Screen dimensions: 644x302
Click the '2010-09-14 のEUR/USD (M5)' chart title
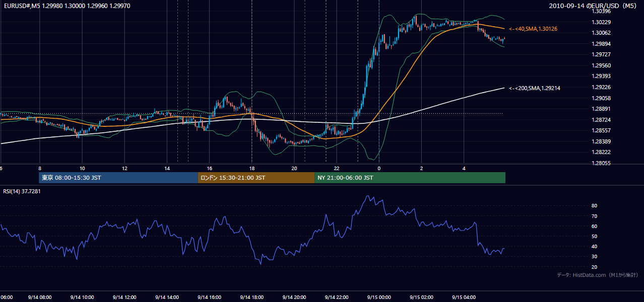point(593,6)
